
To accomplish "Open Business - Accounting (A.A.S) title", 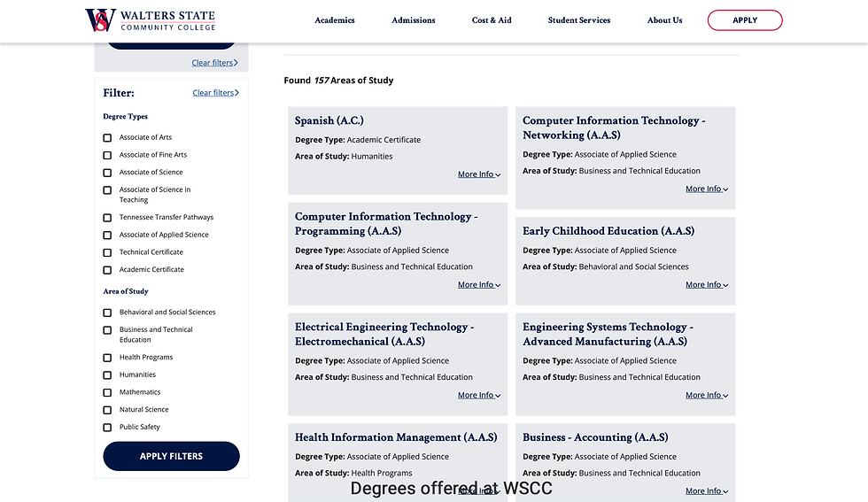I will click(x=595, y=437).
